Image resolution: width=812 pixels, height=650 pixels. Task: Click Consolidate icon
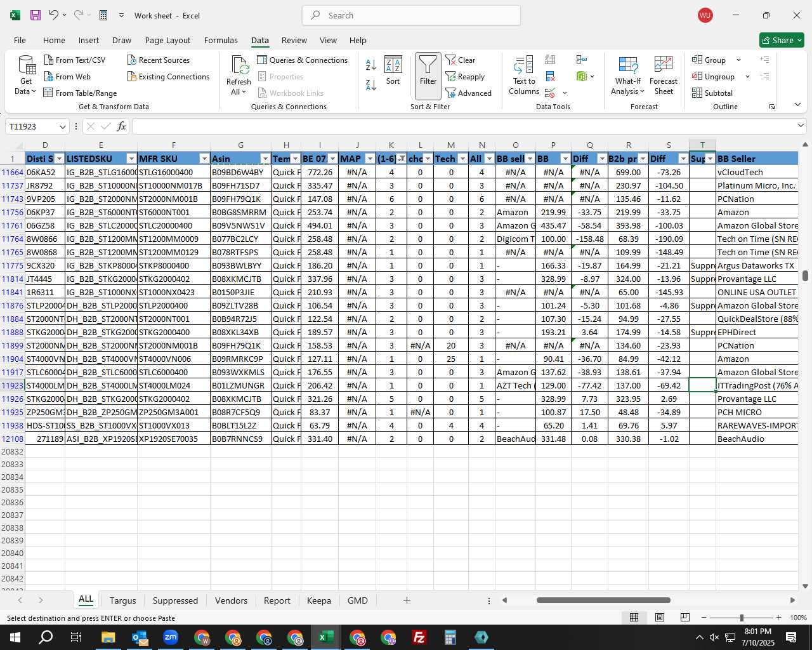(582, 60)
